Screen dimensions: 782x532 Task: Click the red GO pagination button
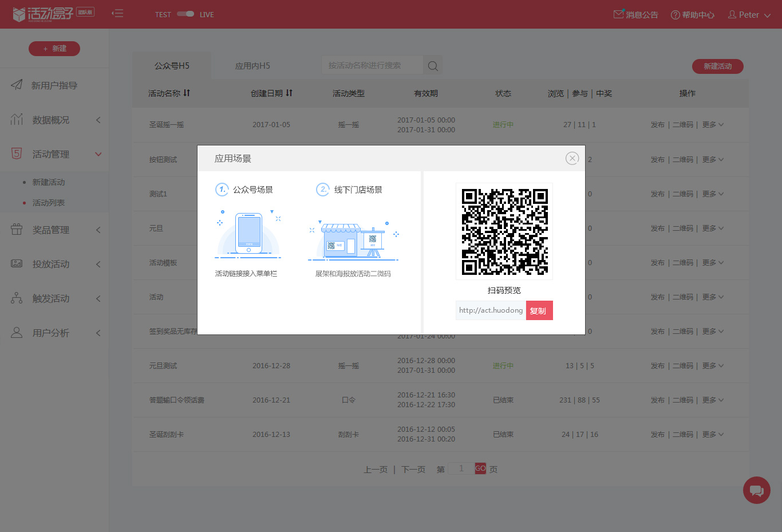pos(480,468)
